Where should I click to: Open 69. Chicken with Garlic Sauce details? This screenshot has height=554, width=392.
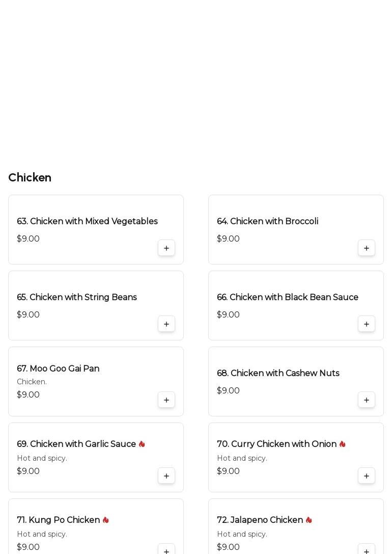coord(76,444)
